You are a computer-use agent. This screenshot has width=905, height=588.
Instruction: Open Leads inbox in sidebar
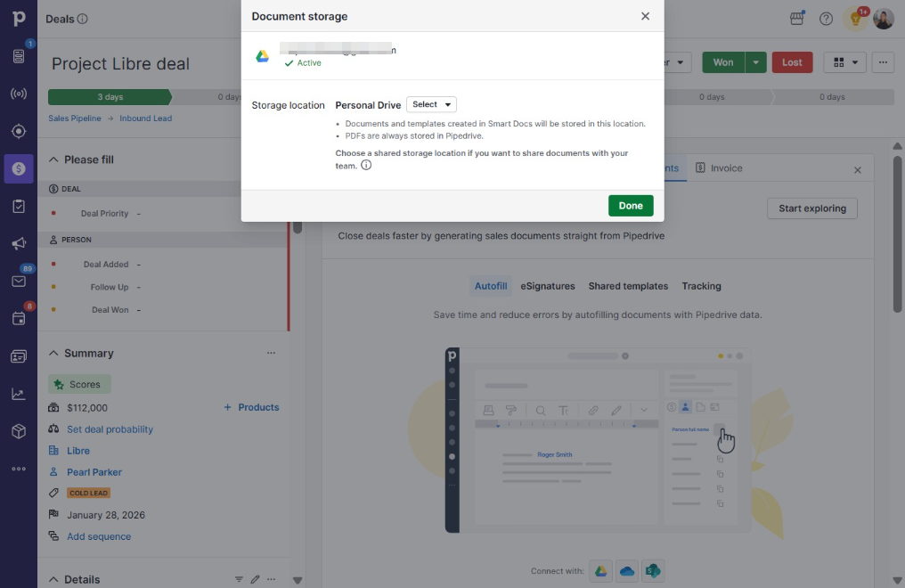[19, 56]
